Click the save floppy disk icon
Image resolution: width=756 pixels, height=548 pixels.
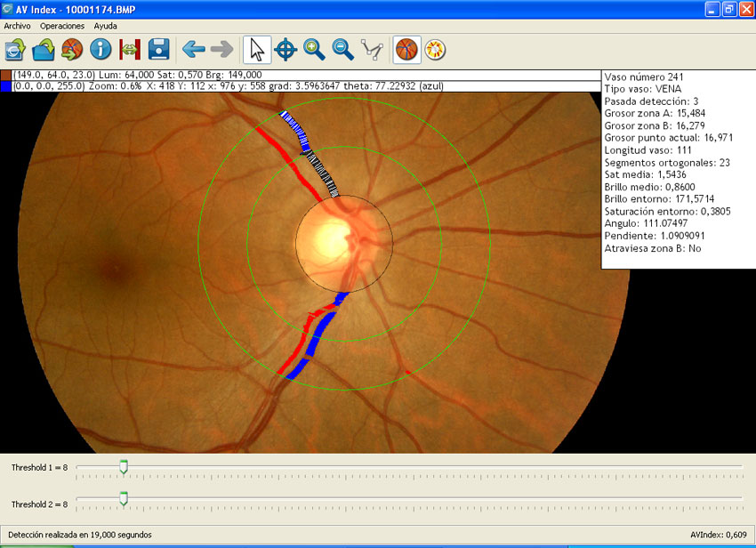pos(158,49)
